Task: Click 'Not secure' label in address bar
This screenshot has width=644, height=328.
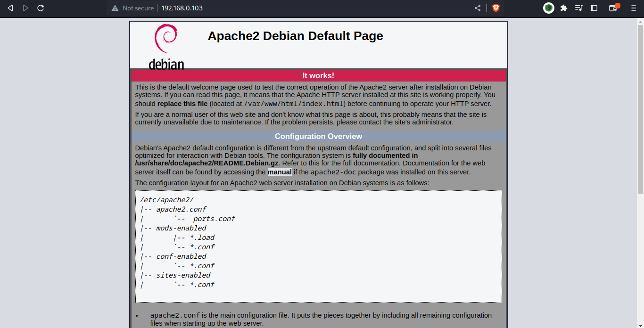Action: (x=138, y=8)
